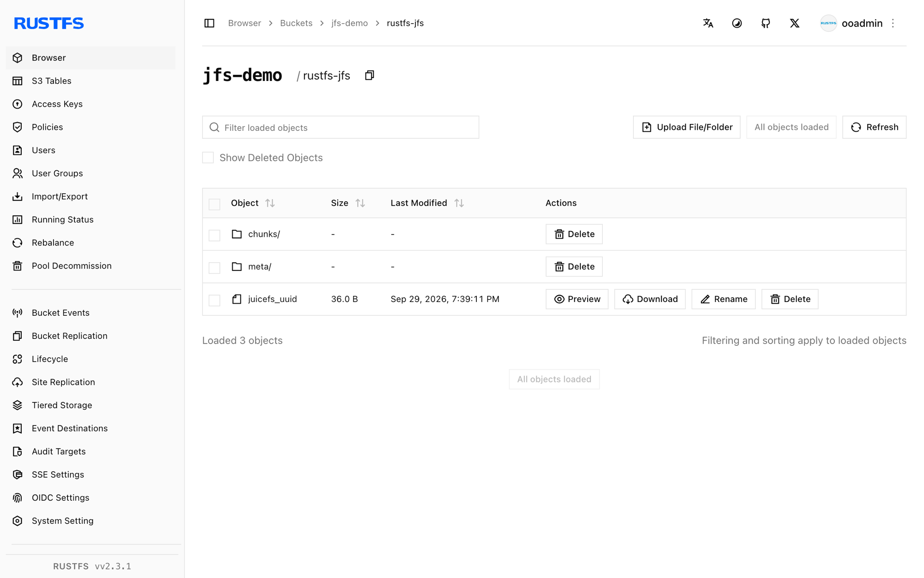Sort by Size column arrows

click(x=360, y=203)
